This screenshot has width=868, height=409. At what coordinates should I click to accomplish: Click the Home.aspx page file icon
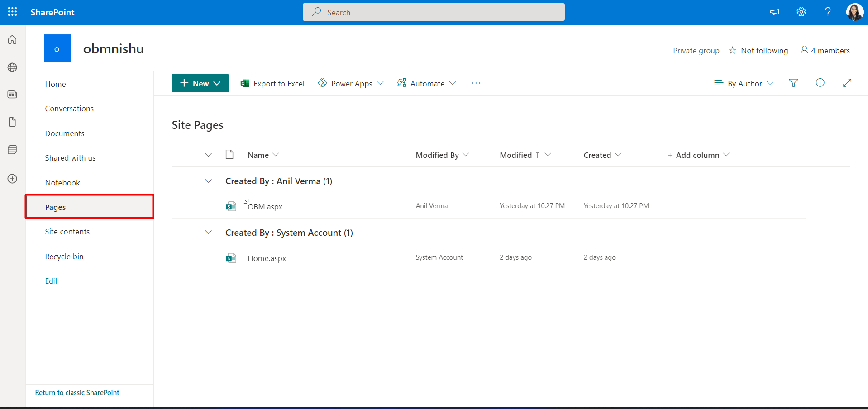click(231, 258)
